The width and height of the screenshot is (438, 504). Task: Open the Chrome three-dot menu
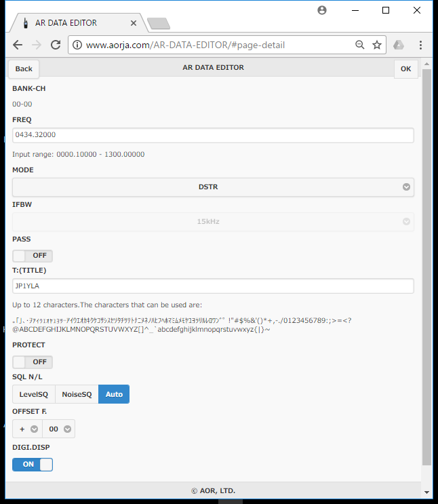pyautogui.click(x=421, y=45)
